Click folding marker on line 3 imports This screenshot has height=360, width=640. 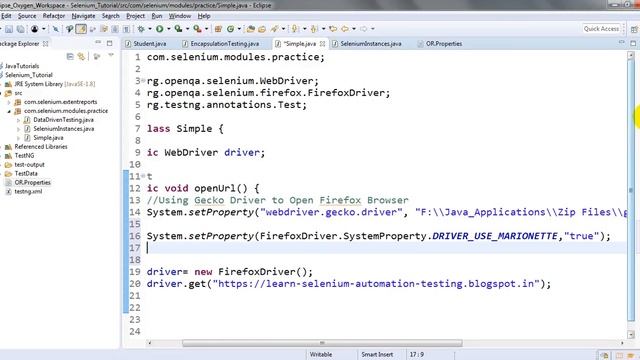tap(143, 81)
